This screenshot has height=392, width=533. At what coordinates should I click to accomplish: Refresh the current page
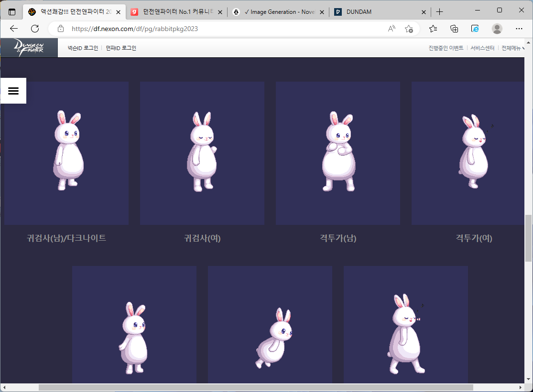[35, 29]
